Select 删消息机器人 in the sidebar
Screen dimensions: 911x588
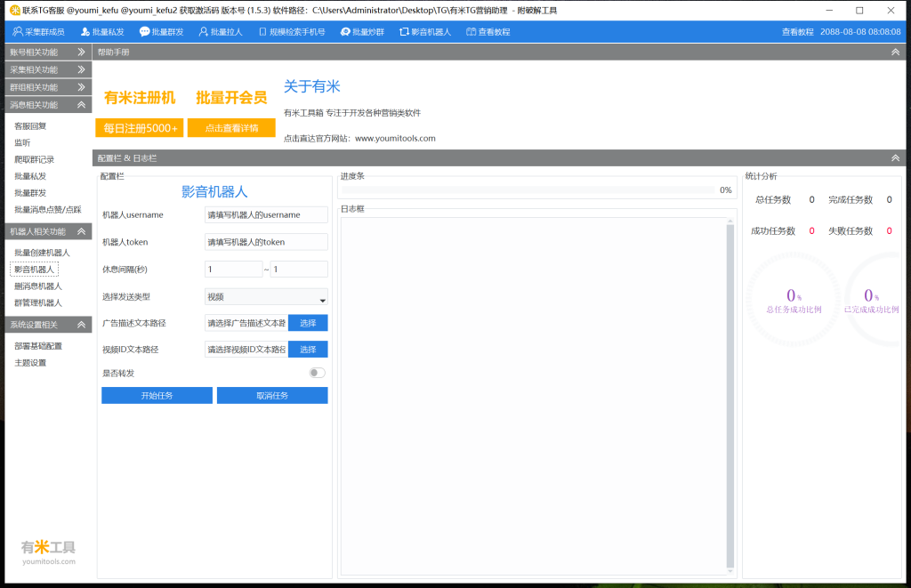pyautogui.click(x=37, y=286)
